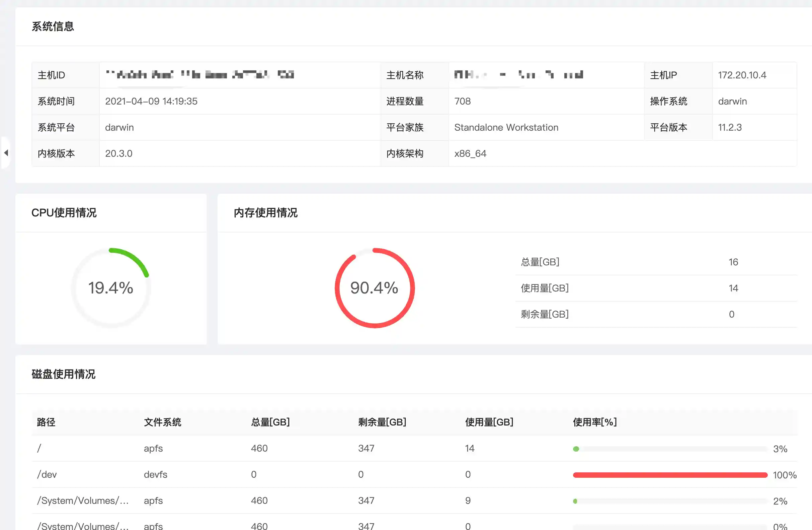Click the truncated /System/Volumes/… path at 2%
Viewport: 812px width, 530px height.
[x=83, y=501]
